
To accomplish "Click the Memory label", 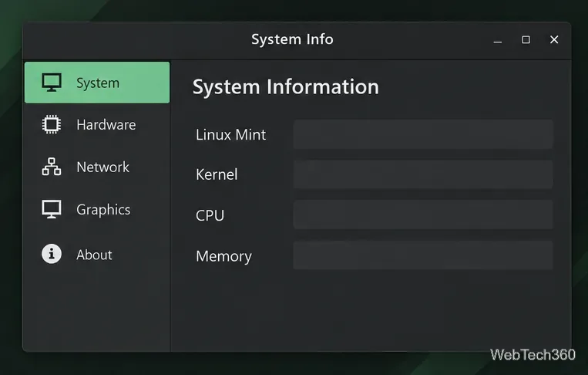I will coord(224,256).
